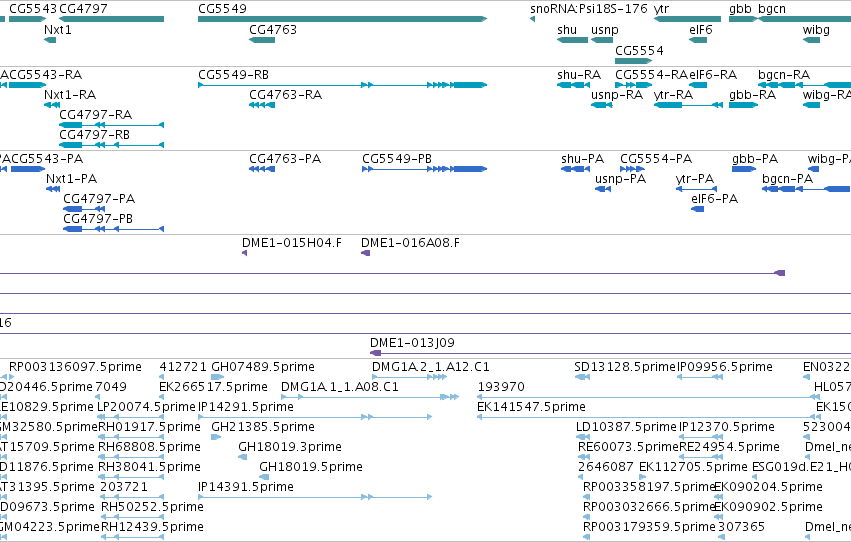Click the IP14391.5prime EST feature
This screenshot has height=542, width=851.
pos(315,497)
